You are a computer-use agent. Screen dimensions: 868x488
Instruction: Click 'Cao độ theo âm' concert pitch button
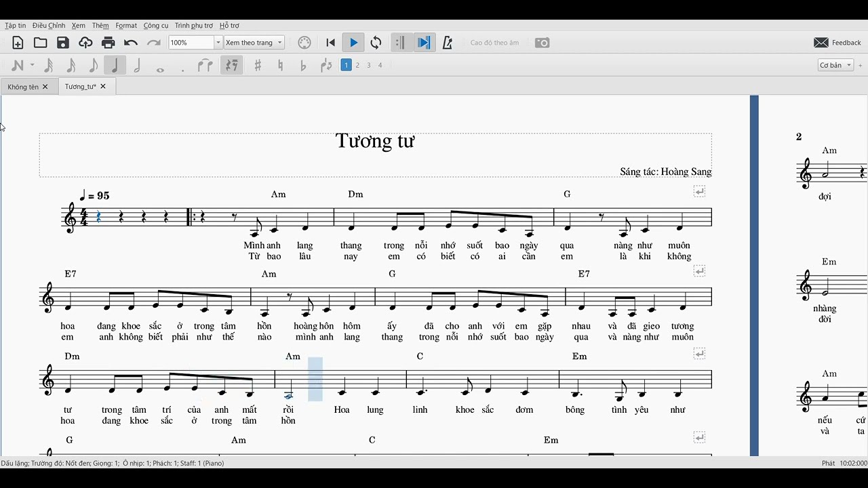point(494,43)
